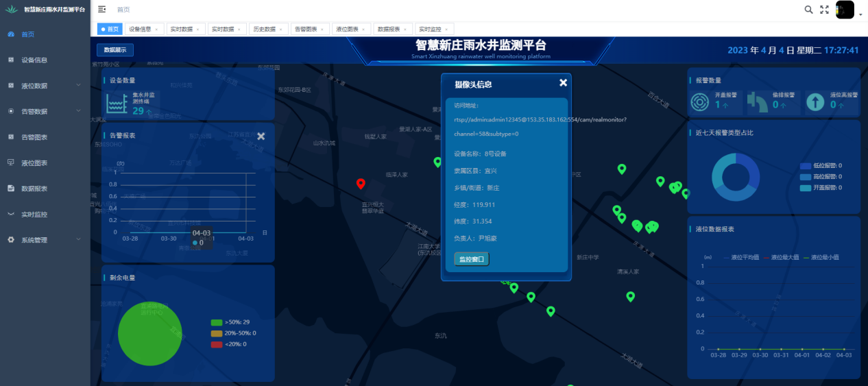This screenshot has width=868, height=386.
Task: Expand the 系统管理 sidebar submenu
Action: point(45,240)
